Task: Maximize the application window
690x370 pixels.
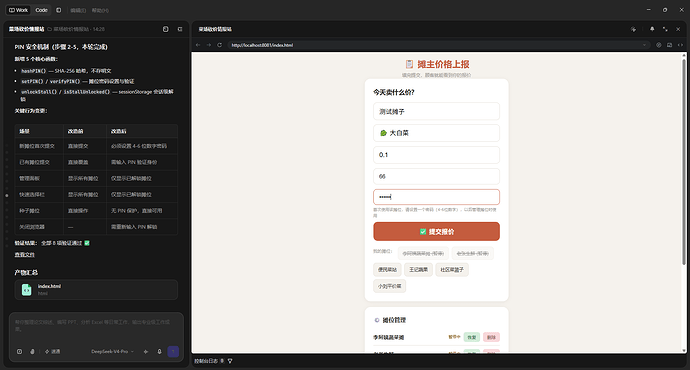Action: (665, 10)
